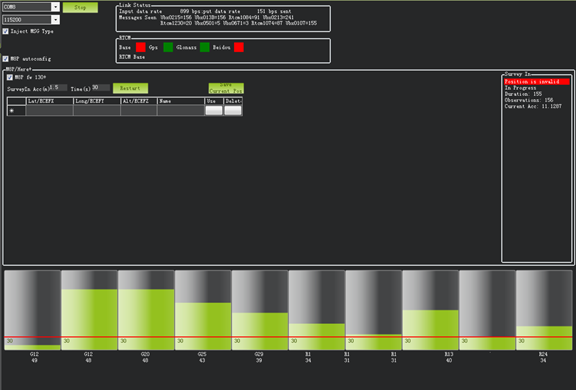
Task: Click the SurveyIn Acc input field
Action: pyautogui.click(x=58, y=88)
